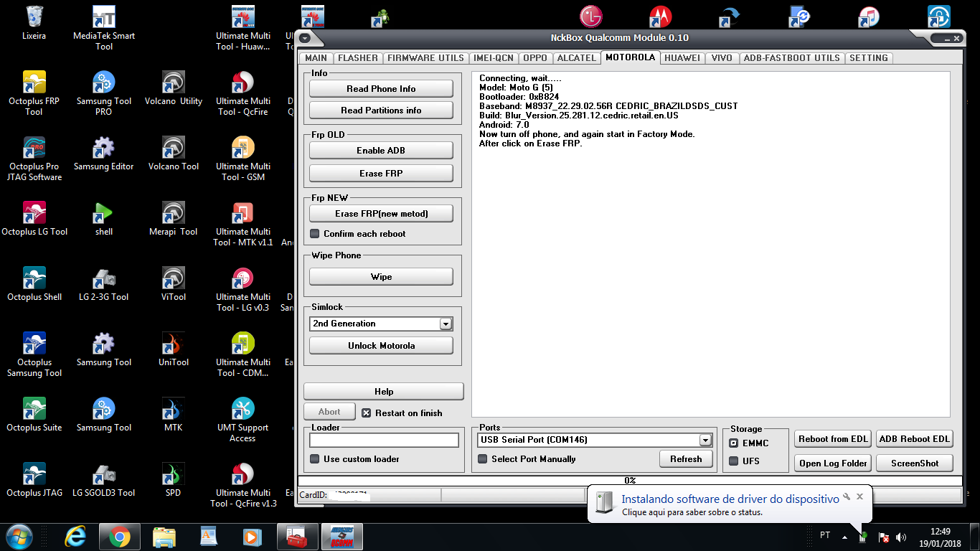The image size is (980, 551).
Task: Click the Enable ADB button
Action: (381, 151)
